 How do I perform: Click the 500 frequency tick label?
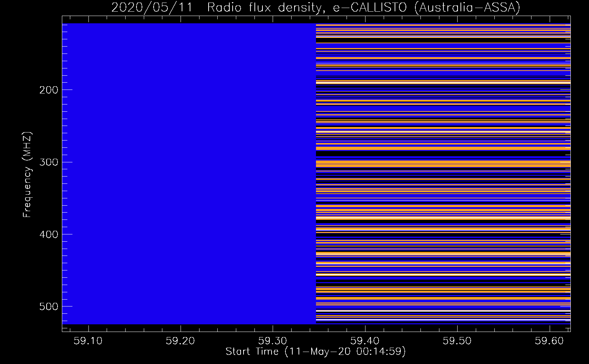pos(49,306)
